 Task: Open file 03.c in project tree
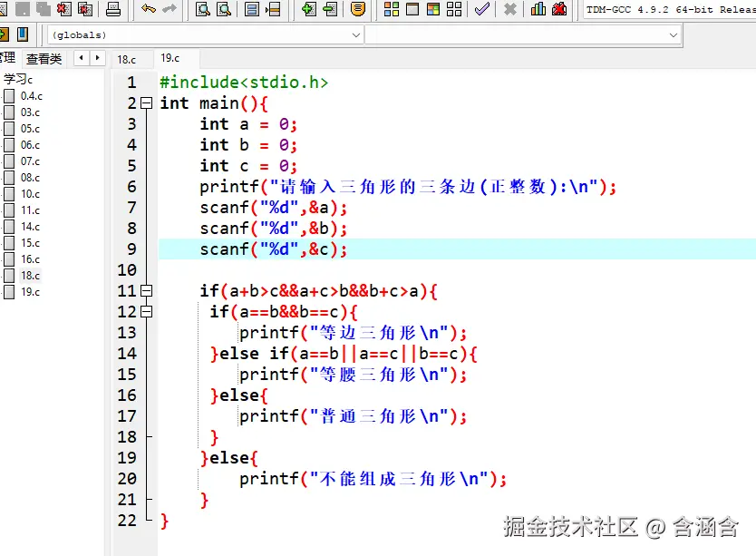pos(30,112)
